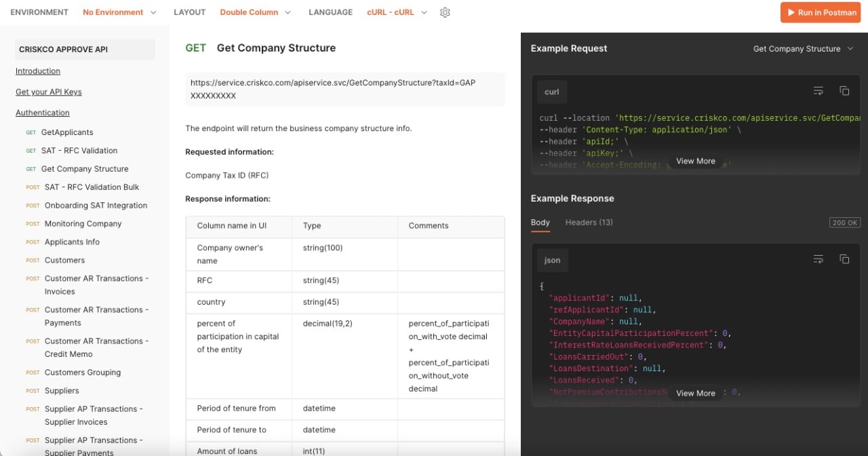This screenshot has width=868, height=456.
Task: Copy the json example response
Action: (844, 259)
